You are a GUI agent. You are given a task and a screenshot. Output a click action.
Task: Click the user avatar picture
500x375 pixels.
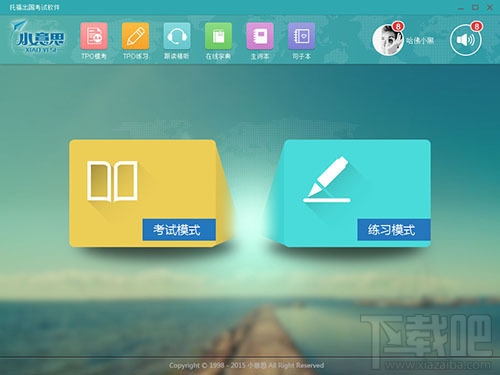pos(387,40)
